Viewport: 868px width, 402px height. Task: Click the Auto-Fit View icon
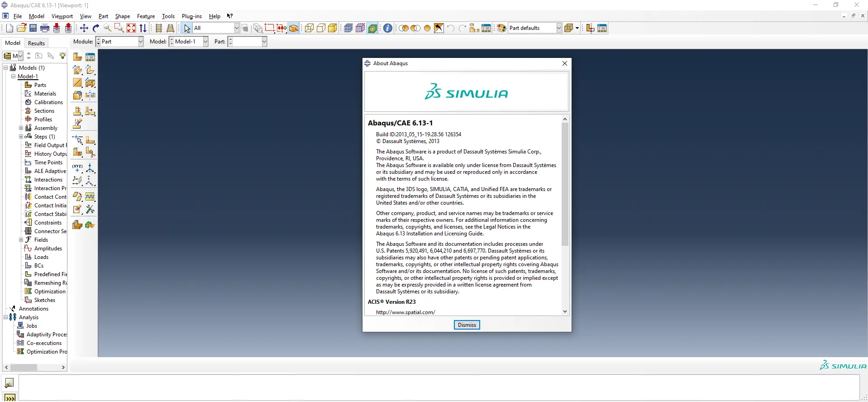coord(131,28)
